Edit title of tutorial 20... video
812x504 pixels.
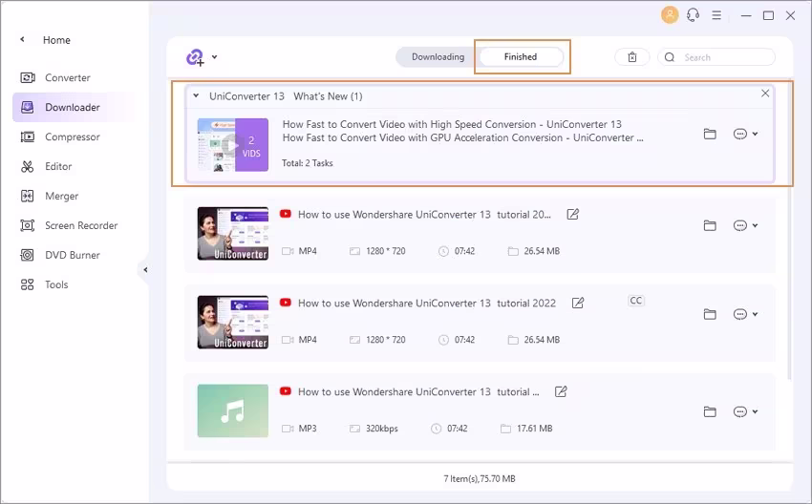coord(573,214)
